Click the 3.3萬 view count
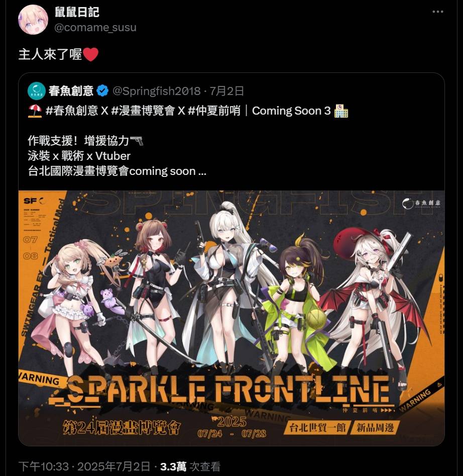Image resolution: width=463 pixels, height=476 pixels. coord(173,467)
